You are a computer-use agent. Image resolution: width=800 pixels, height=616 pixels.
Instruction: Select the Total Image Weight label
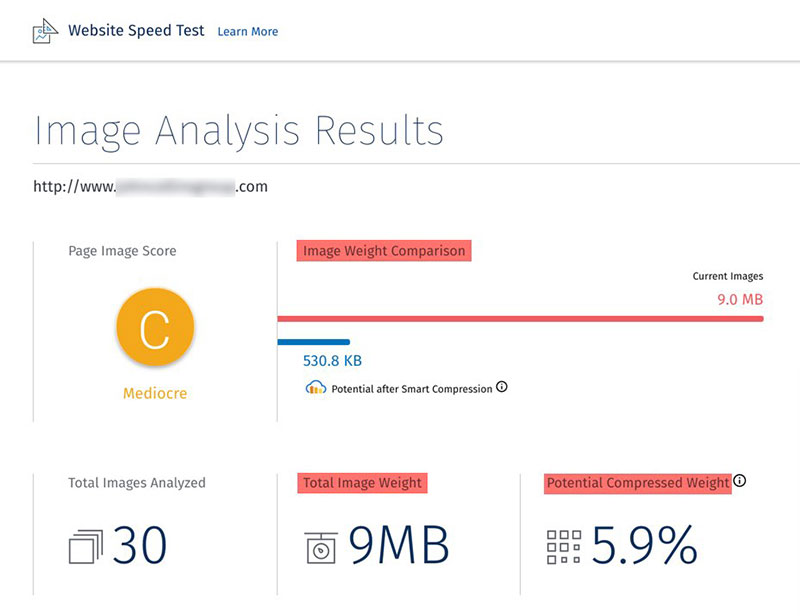362,483
